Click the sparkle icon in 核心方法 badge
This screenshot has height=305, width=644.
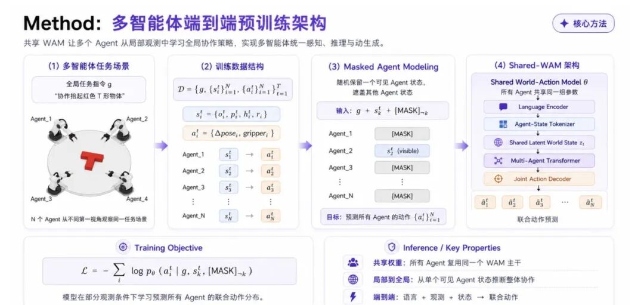564,23
